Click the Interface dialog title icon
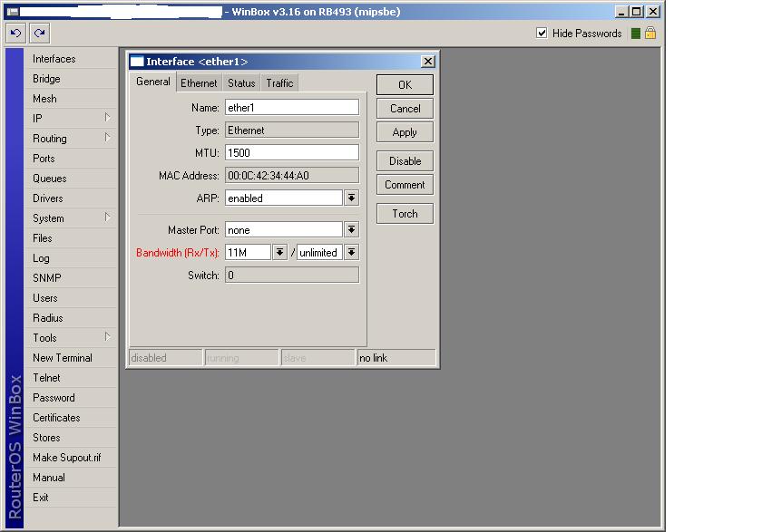Image resolution: width=762 pixels, height=532 pixels. (x=138, y=61)
